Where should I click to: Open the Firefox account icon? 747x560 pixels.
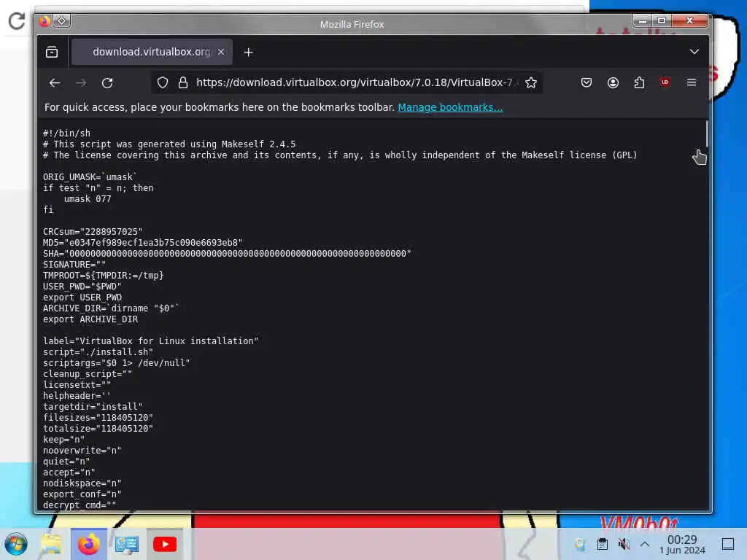(613, 83)
